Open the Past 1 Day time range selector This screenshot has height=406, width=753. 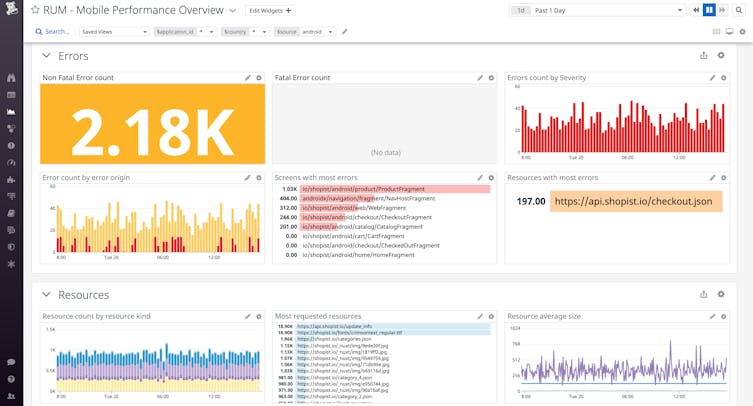coord(597,10)
